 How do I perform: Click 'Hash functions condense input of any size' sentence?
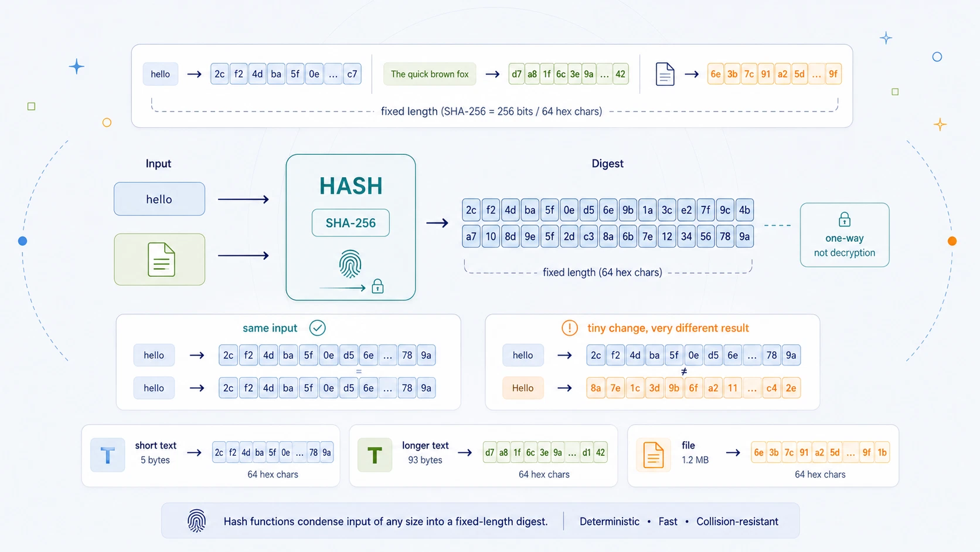(386, 521)
